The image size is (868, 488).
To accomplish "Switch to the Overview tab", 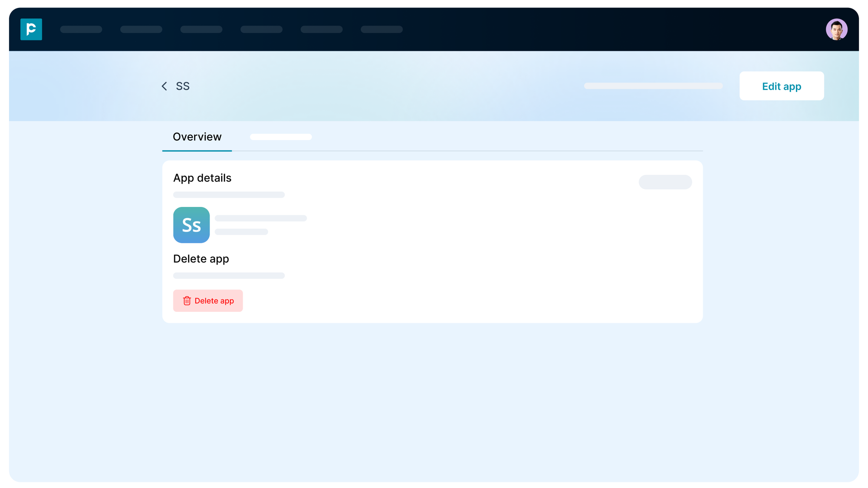I will click(197, 137).
